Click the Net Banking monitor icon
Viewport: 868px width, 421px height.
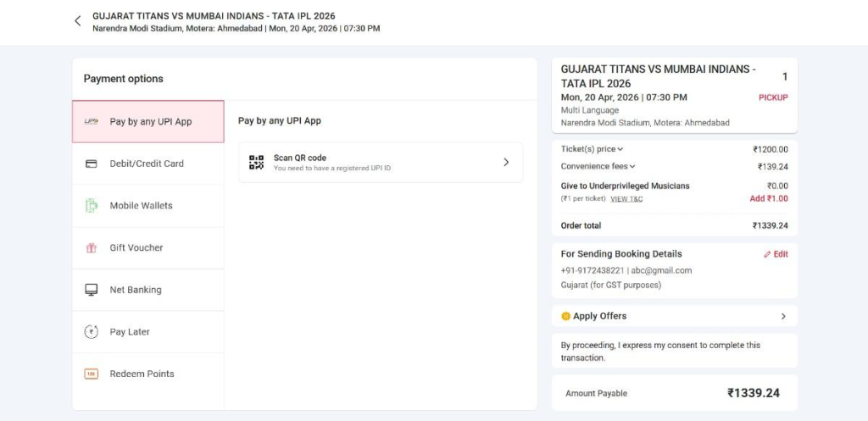(x=92, y=290)
